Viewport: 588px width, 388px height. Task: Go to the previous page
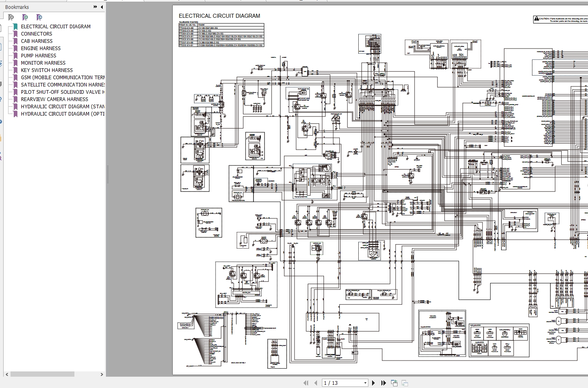coord(316,383)
